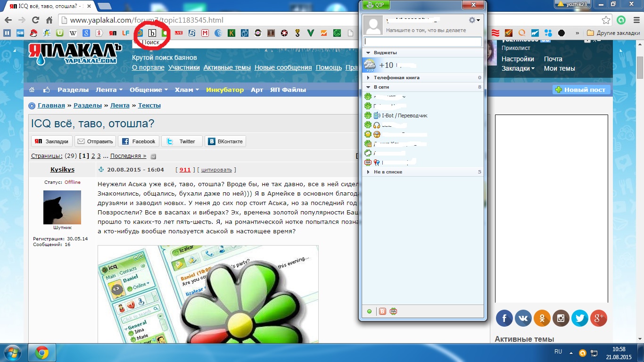644x362 pixels.
Task: Open the ЯП Файлы navigation item
Action: 288,90
